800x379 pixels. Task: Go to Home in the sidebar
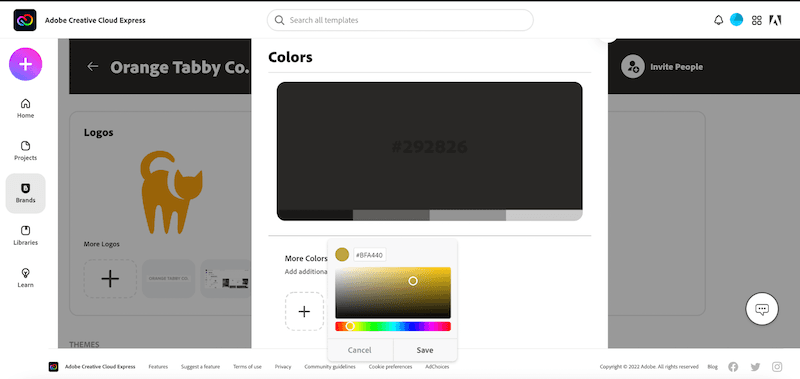tap(26, 108)
